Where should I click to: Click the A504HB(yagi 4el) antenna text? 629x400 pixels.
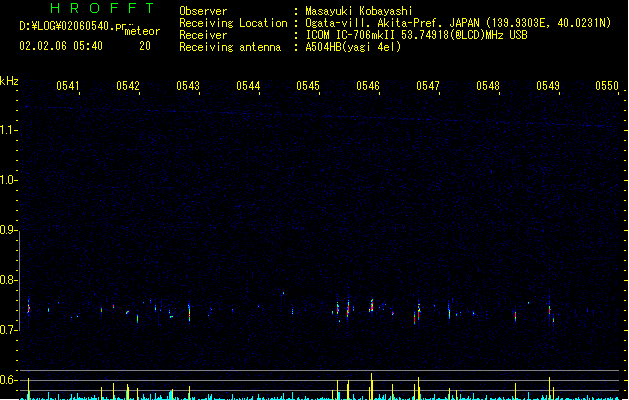point(353,47)
